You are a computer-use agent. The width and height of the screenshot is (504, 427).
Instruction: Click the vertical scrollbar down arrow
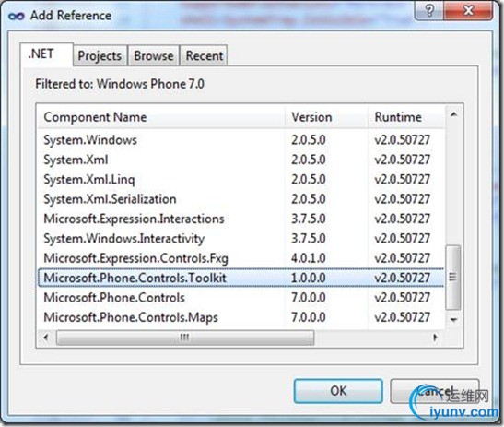click(453, 319)
